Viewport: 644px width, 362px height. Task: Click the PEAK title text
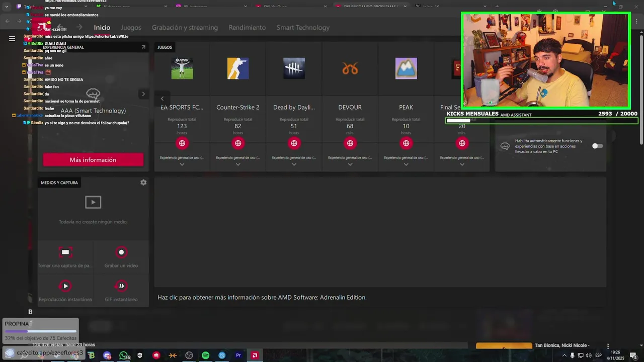[406, 107]
